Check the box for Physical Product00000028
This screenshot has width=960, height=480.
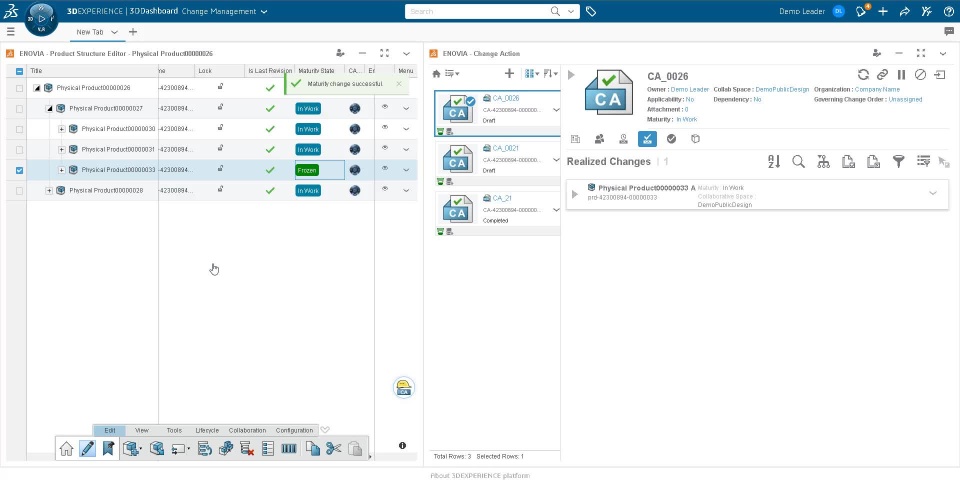click(19, 191)
